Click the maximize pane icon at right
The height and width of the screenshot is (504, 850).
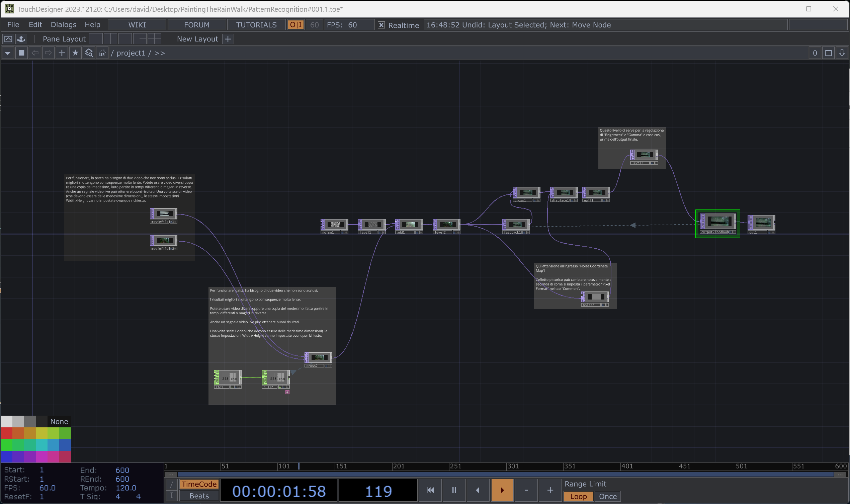pos(828,53)
